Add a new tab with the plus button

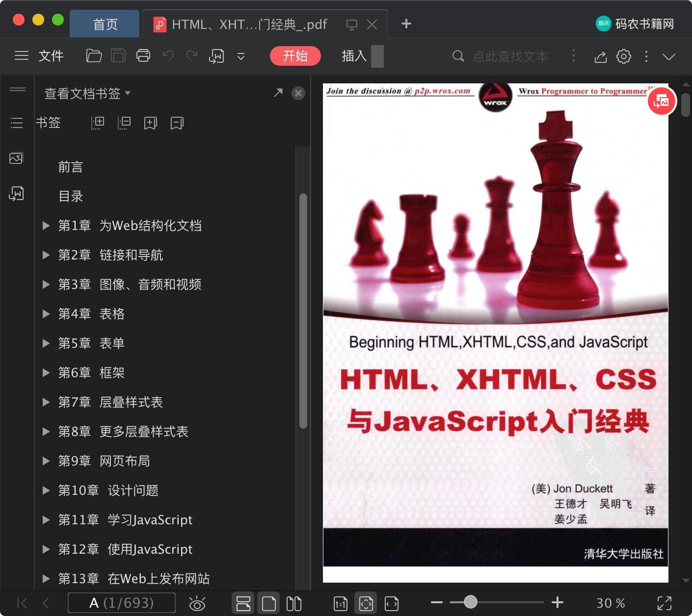tap(406, 24)
